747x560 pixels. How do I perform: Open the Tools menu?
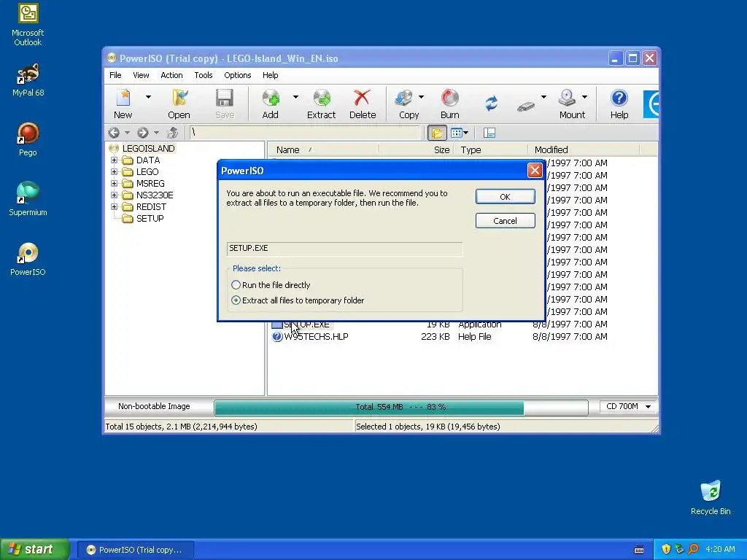[x=204, y=75]
